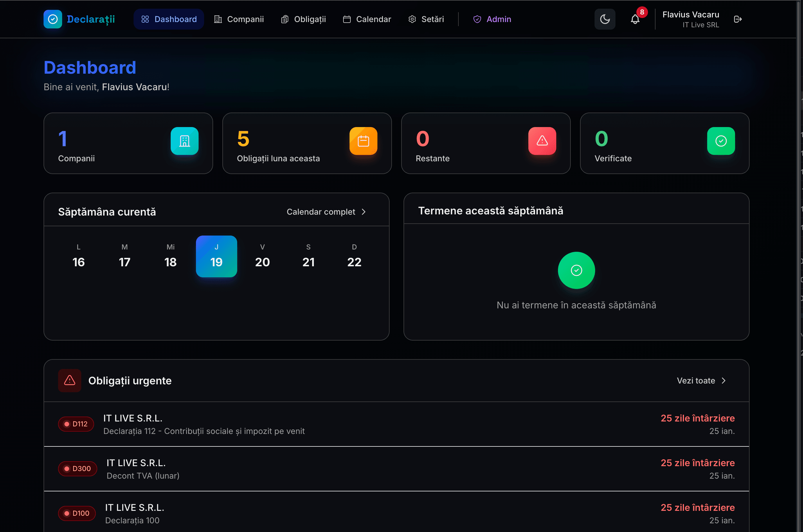Go to the Obligații nav tab
Image resolution: width=803 pixels, height=532 pixels.
pyautogui.click(x=303, y=19)
